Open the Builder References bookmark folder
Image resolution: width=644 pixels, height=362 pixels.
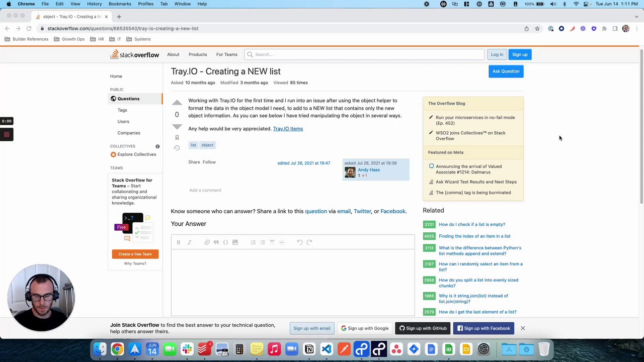(x=26, y=39)
